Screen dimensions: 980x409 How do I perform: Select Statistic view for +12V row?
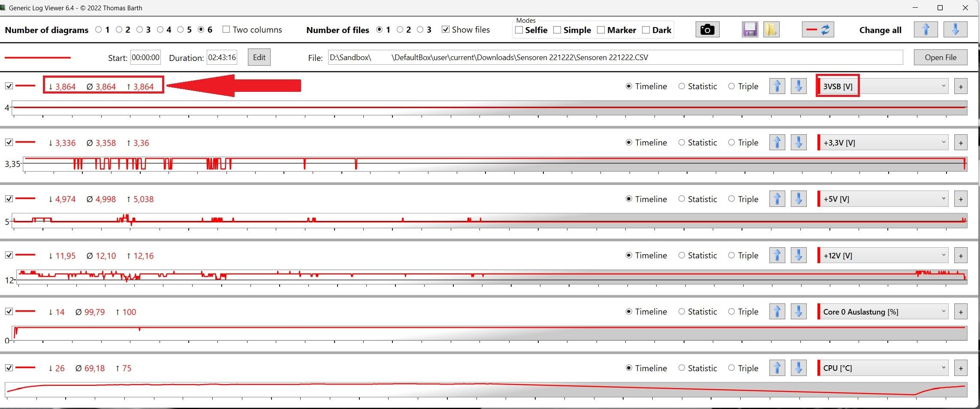tap(681, 255)
